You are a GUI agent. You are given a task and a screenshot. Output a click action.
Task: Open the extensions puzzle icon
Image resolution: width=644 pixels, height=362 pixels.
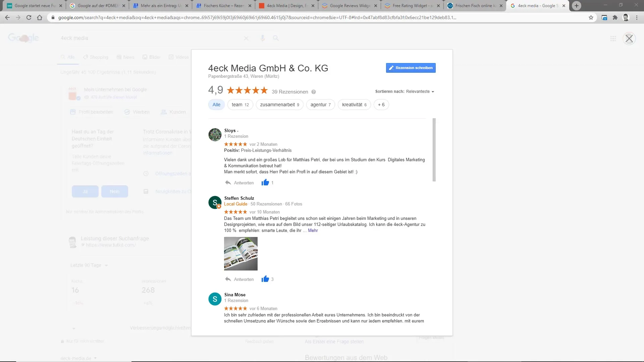[x=615, y=17]
